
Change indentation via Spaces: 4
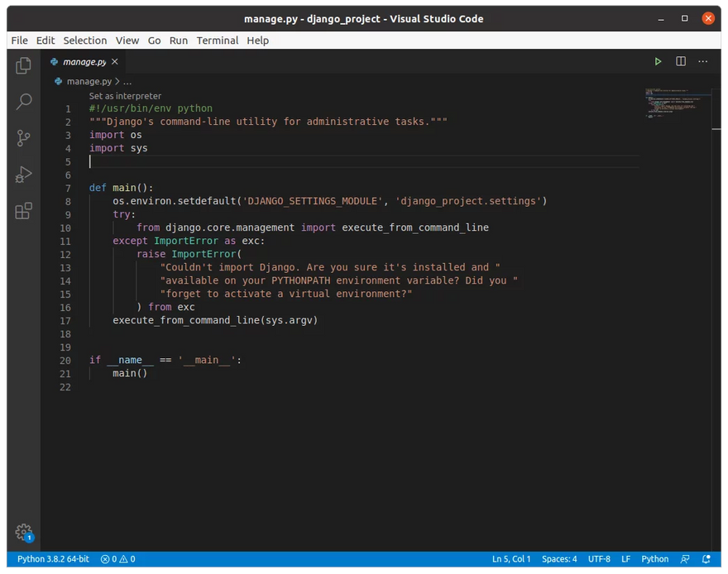559,559
